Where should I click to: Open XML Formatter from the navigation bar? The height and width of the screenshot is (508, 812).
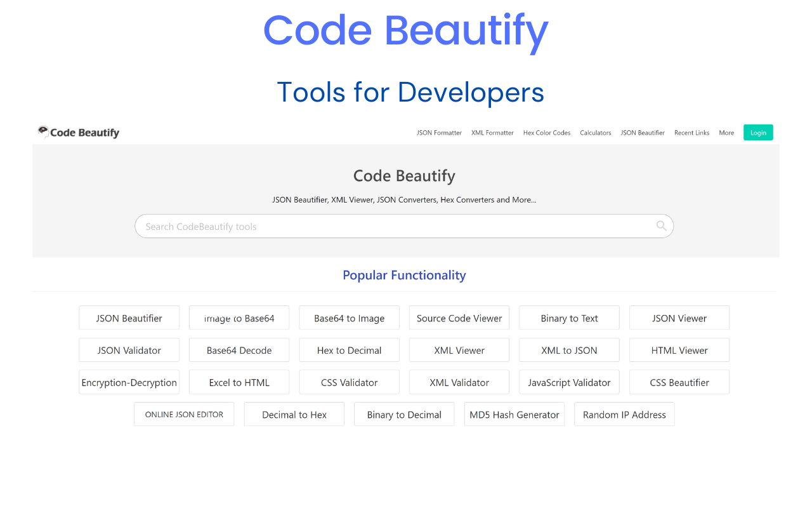(492, 133)
